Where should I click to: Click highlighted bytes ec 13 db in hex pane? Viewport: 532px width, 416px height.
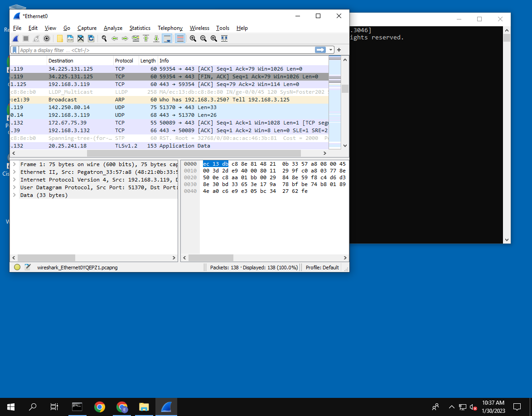click(x=215, y=164)
